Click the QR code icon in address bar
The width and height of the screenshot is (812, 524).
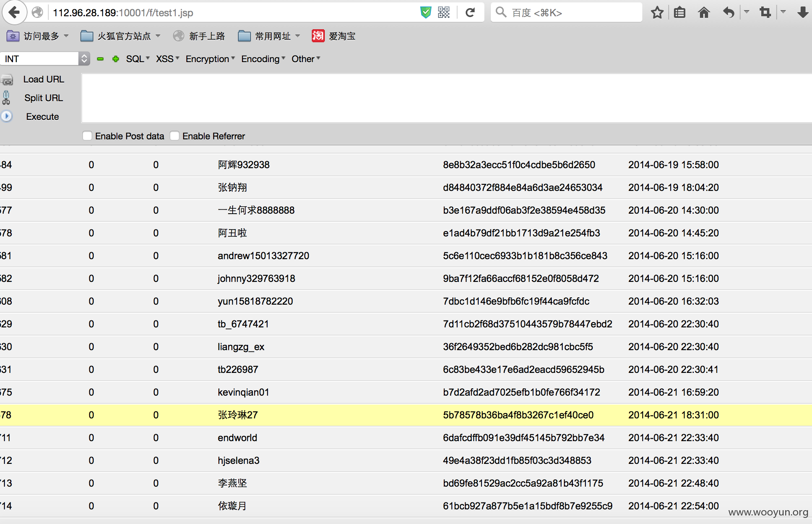click(444, 13)
